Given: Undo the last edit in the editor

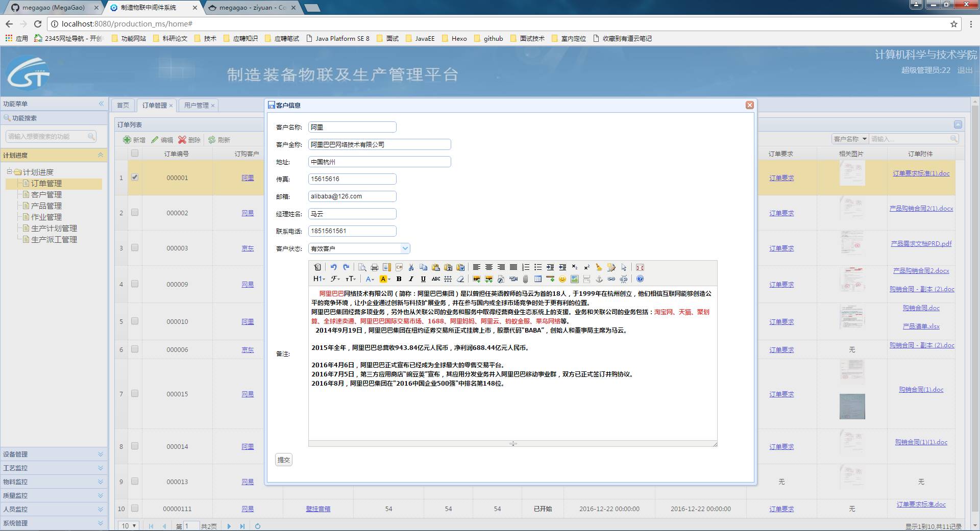Looking at the screenshot, I should 334,267.
